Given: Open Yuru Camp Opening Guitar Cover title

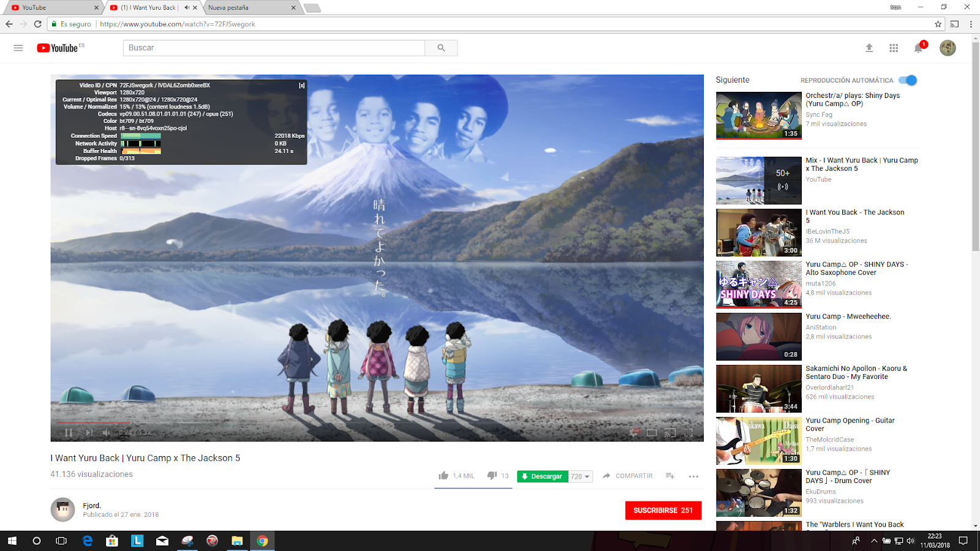Looking at the screenshot, I should coord(850,425).
